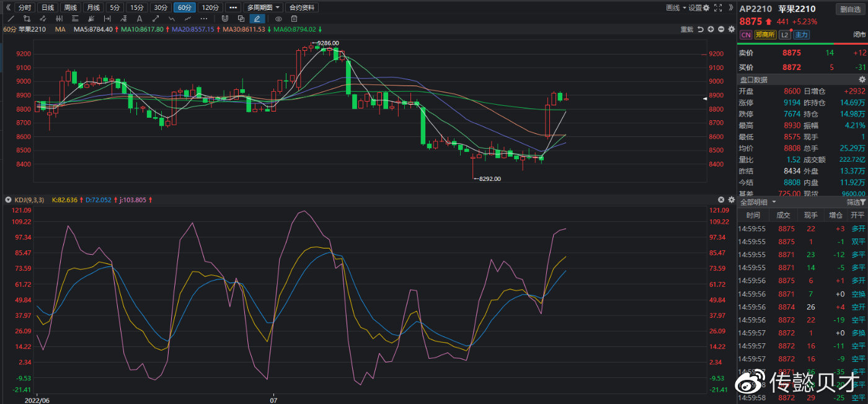
Task: Open the KDJ indicator settings gear
Action: point(730,200)
